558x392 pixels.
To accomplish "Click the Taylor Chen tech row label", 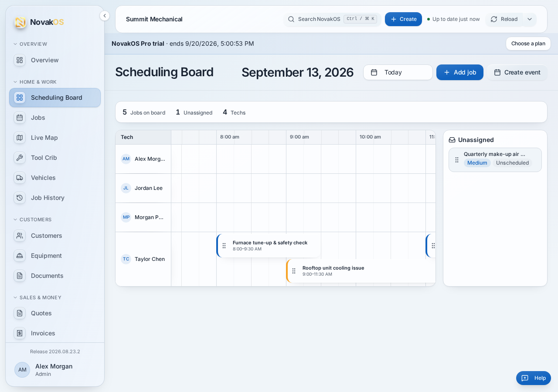I will click(143, 259).
